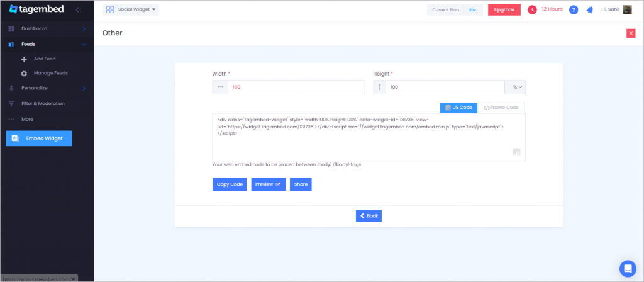Viewport: 644px width, 282px height.
Task: Click the funnel icon for Filter & Moderation
Action: [x=11, y=104]
